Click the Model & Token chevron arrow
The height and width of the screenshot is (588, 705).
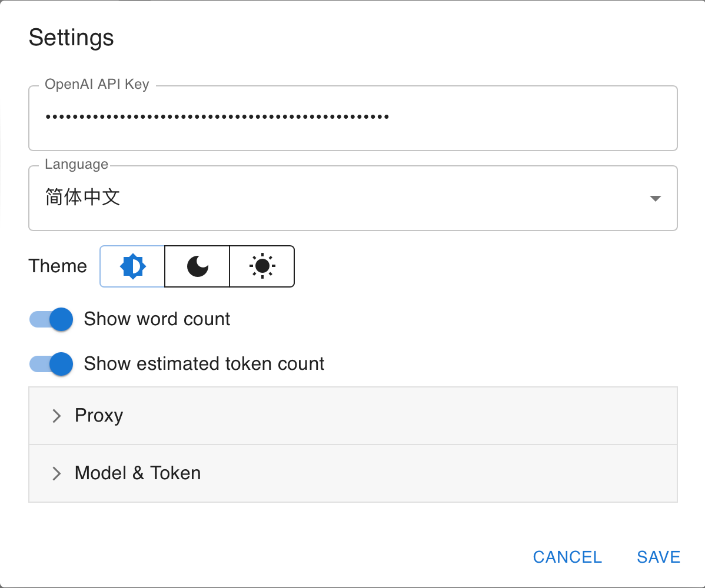[x=56, y=474]
